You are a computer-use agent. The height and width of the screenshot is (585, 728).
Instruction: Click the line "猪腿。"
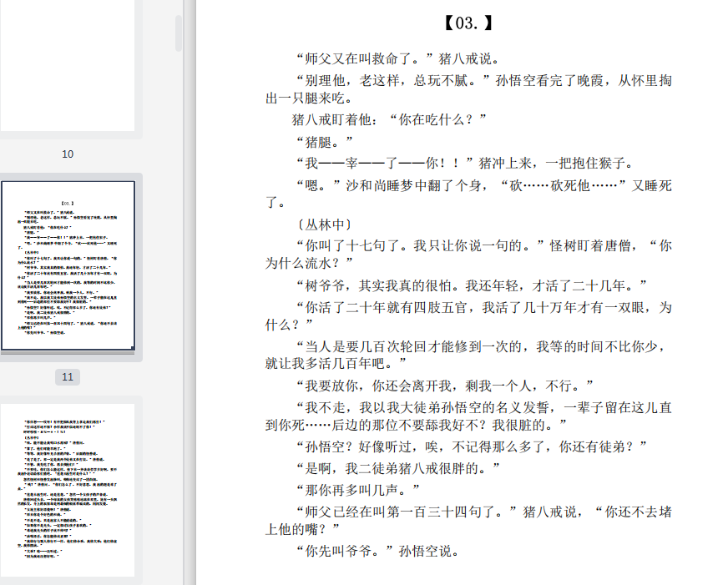325,142
